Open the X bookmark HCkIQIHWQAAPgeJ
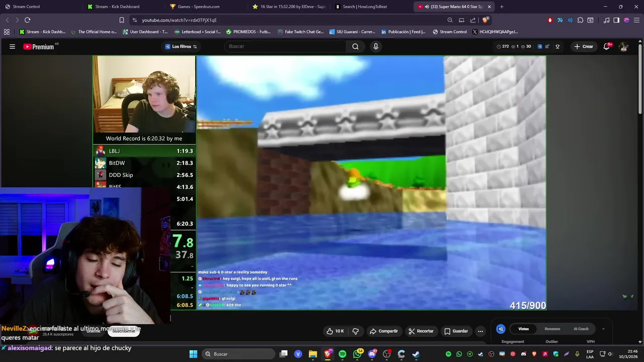The width and height of the screenshot is (644, 362). click(496, 32)
